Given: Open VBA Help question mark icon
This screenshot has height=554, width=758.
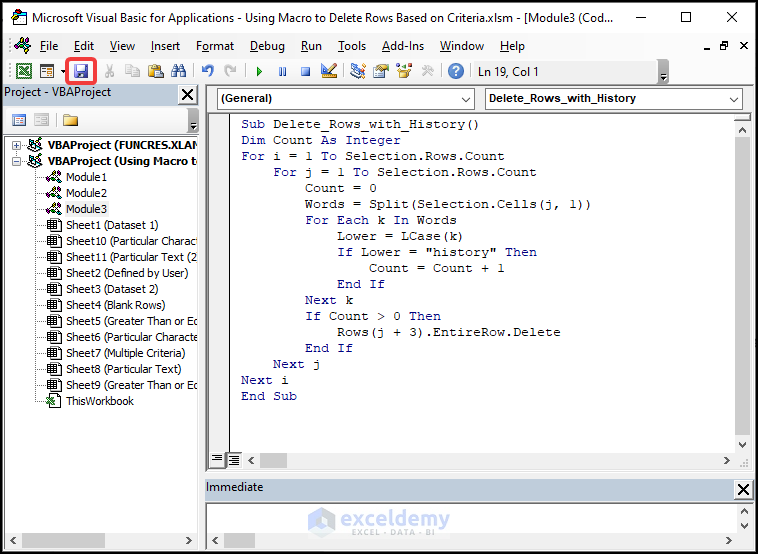Looking at the screenshot, I should [x=456, y=72].
